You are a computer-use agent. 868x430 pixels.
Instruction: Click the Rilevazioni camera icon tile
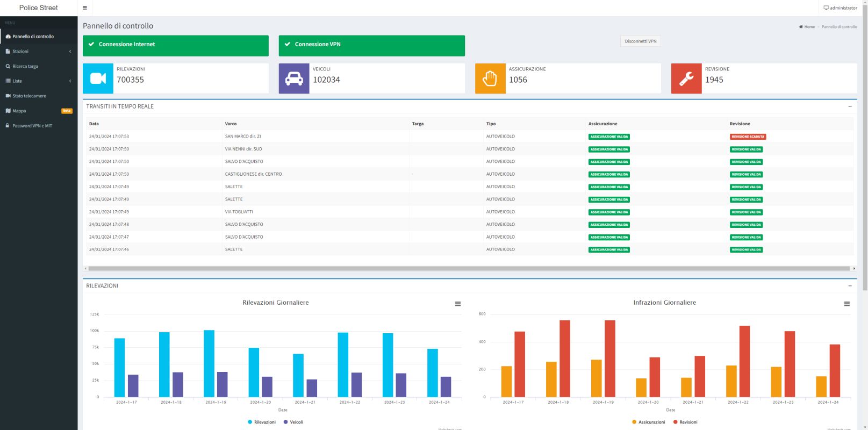pyautogui.click(x=98, y=78)
